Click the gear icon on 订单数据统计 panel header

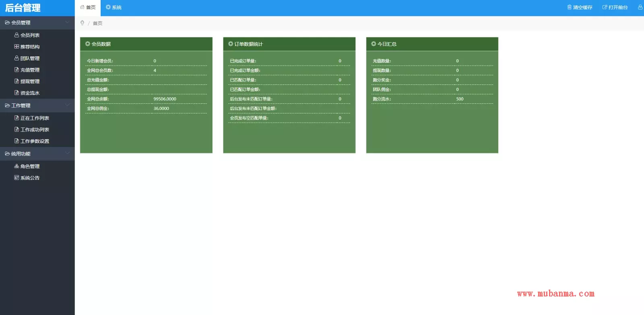pos(231,44)
